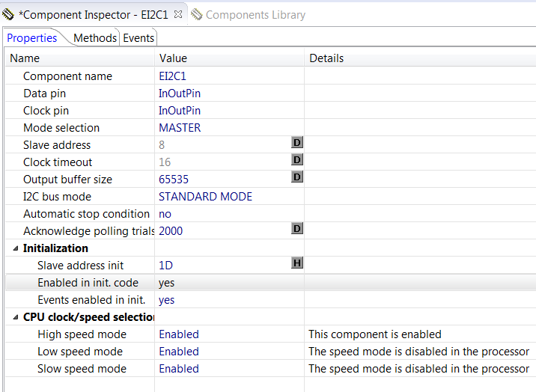Toggle Automatic stop condition value 'no'

coord(165,214)
